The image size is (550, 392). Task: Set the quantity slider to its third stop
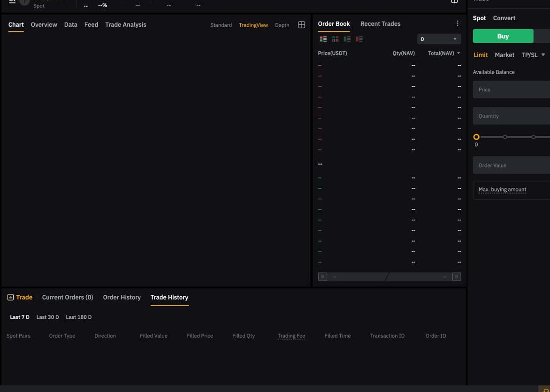pyautogui.click(x=533, y=137)
